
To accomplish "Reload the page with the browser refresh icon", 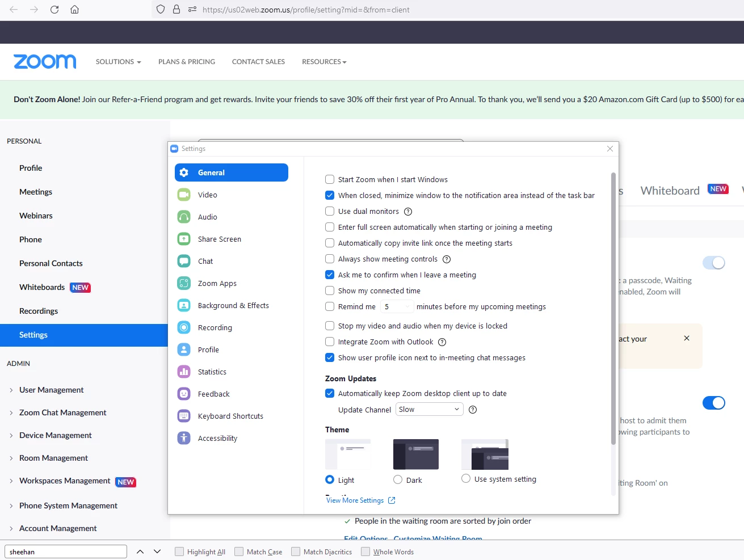I will tap(54, 10).
